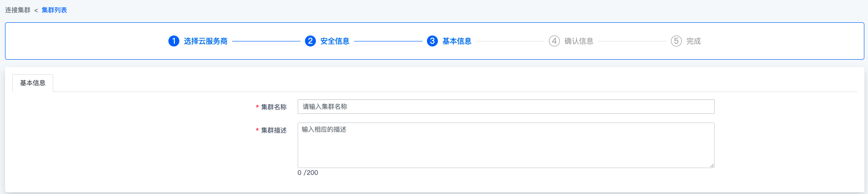Switch to the 基本信息 tab
Viewport: 868px width, 194px height.
33,83
